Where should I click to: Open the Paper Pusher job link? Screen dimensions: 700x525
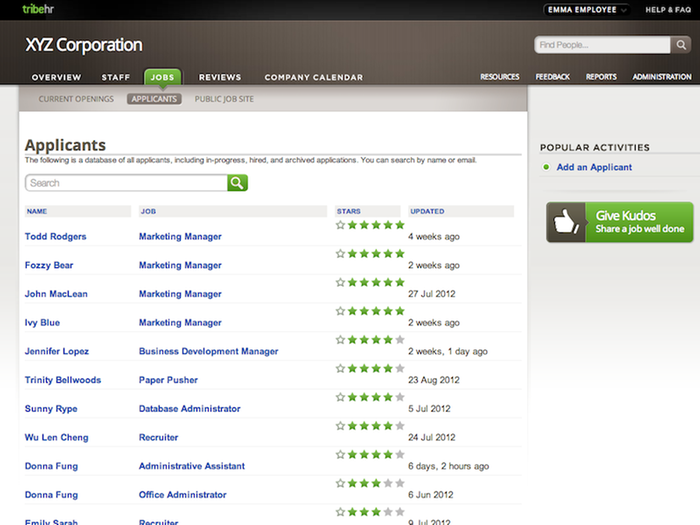168,379
